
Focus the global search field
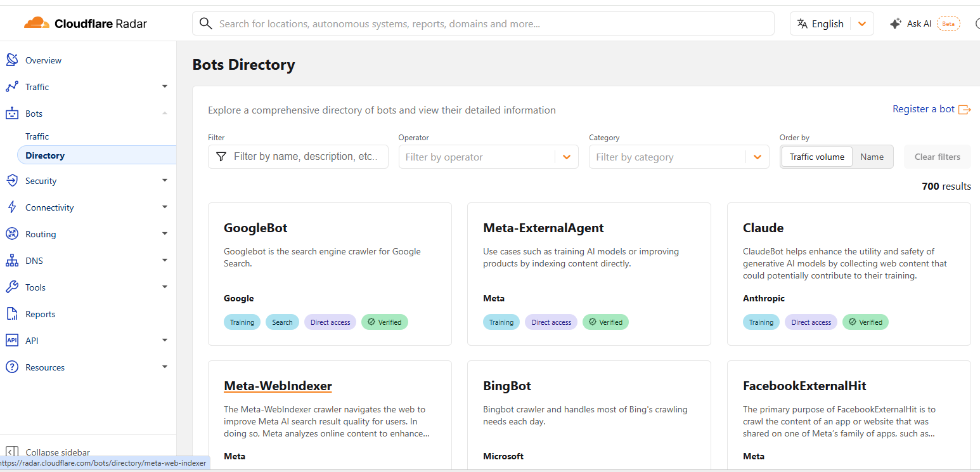pyautogui.click(x=483, y=23)
